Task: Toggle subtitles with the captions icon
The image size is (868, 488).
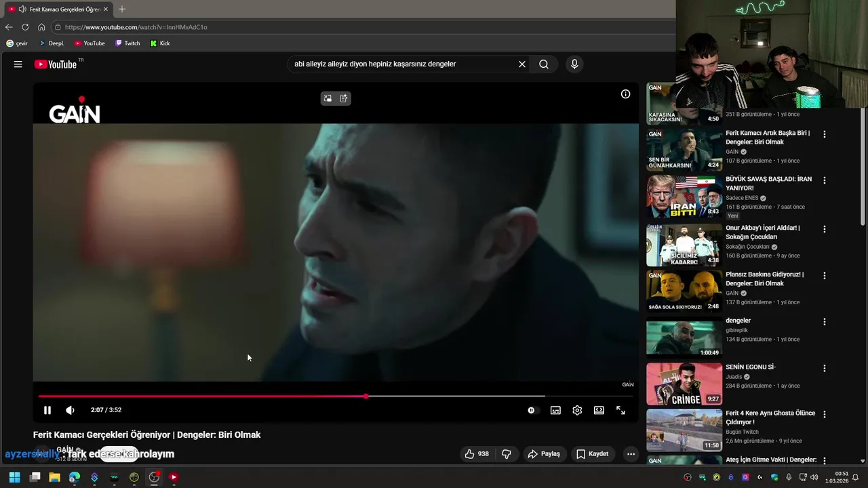Action: coord(555,410)
